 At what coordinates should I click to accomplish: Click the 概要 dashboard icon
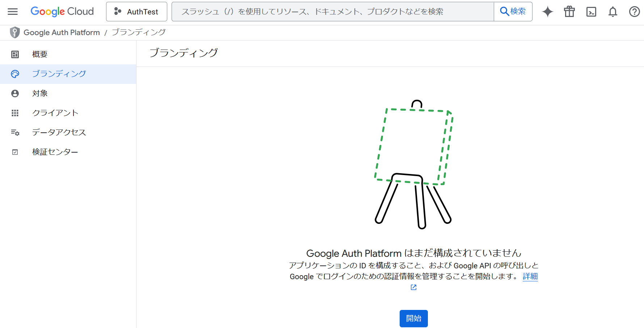[x=15, y=54]
